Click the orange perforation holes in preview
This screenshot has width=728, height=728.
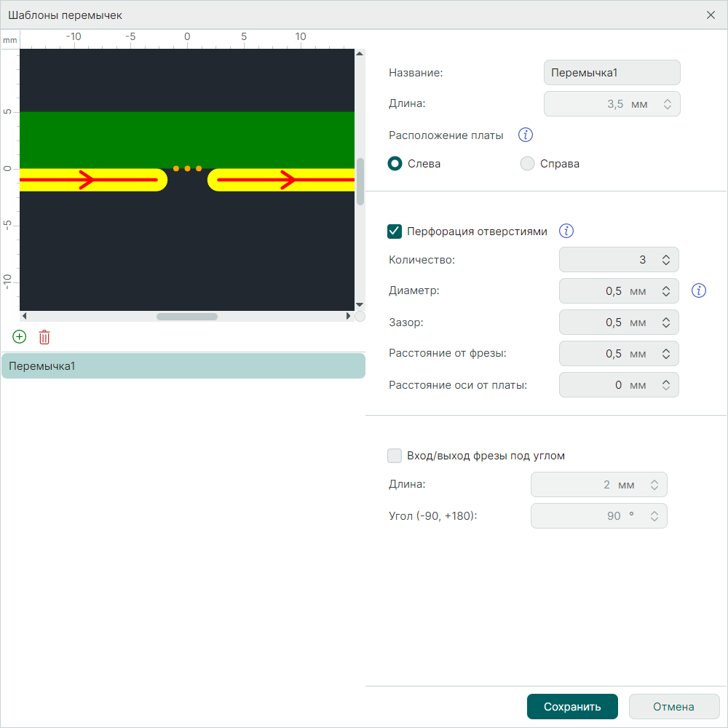(x=187, y=169)
